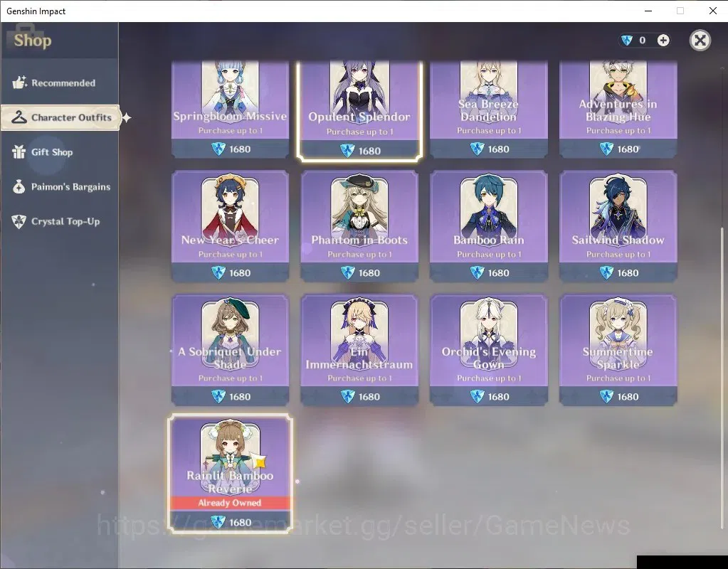Go to Crystal Top-Up tab
Image resolution: width=728 pixels, height=569 pixels.
click(60, 221)
